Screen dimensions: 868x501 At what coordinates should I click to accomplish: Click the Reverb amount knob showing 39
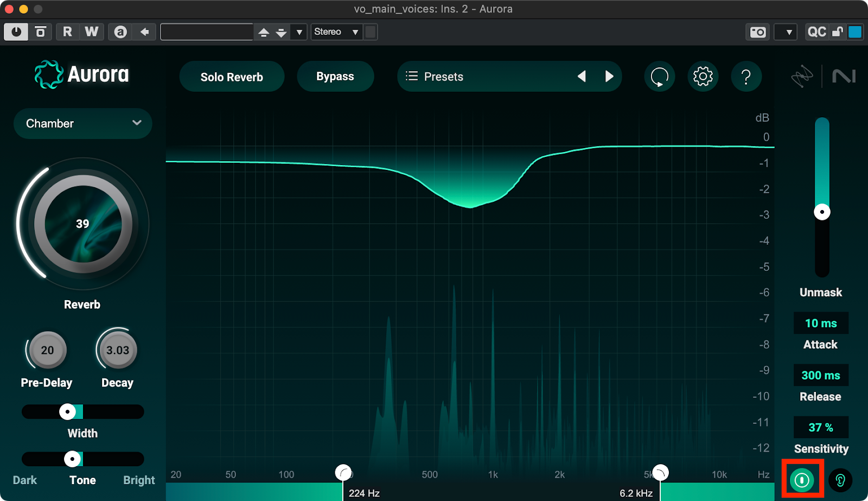[x=82, y=224]
